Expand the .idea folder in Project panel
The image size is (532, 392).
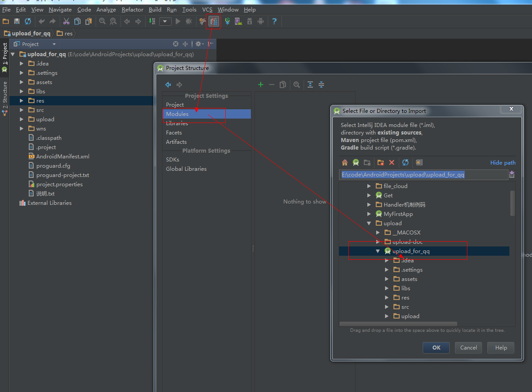[22, 63]
